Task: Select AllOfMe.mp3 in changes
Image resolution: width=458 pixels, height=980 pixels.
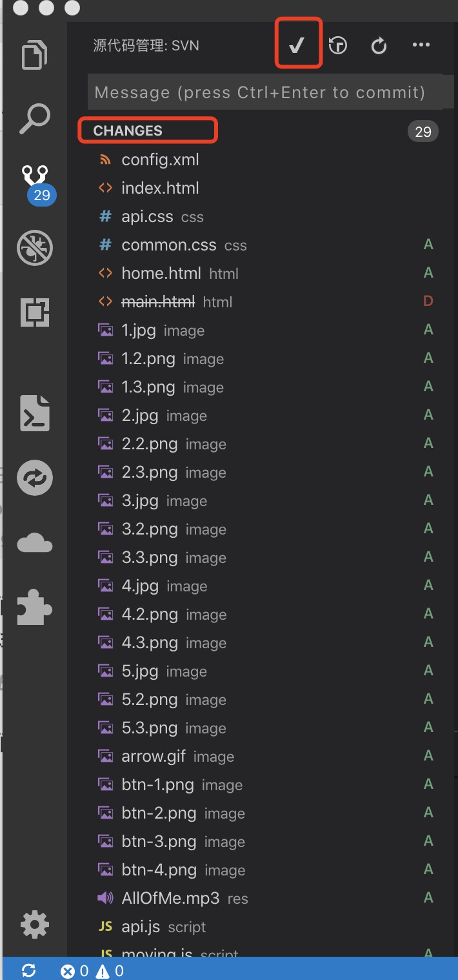Action: [x=170, y=898]
